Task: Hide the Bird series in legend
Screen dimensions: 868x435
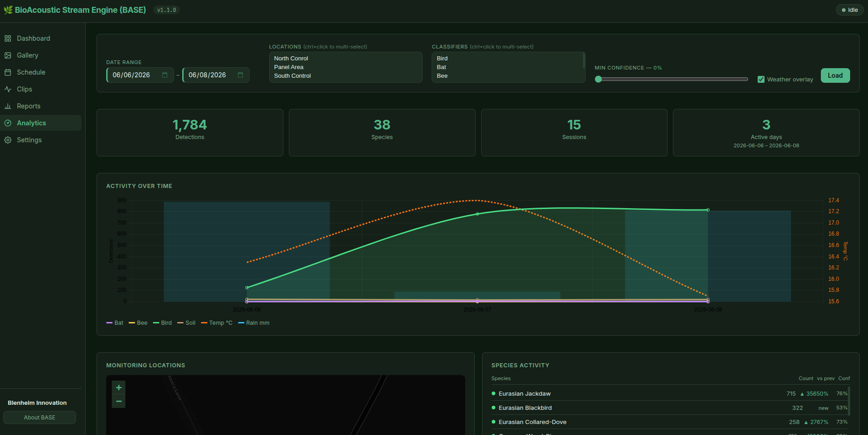Action: coord(163,323)
